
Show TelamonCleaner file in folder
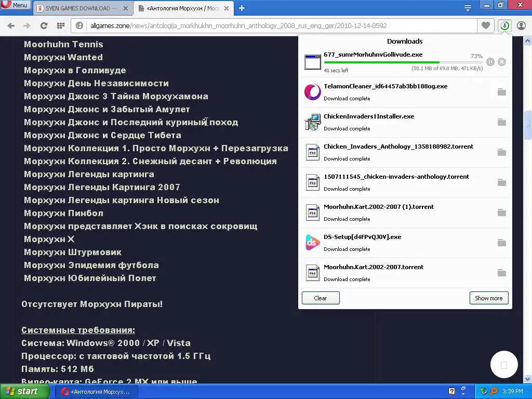(x=502, y=92)
